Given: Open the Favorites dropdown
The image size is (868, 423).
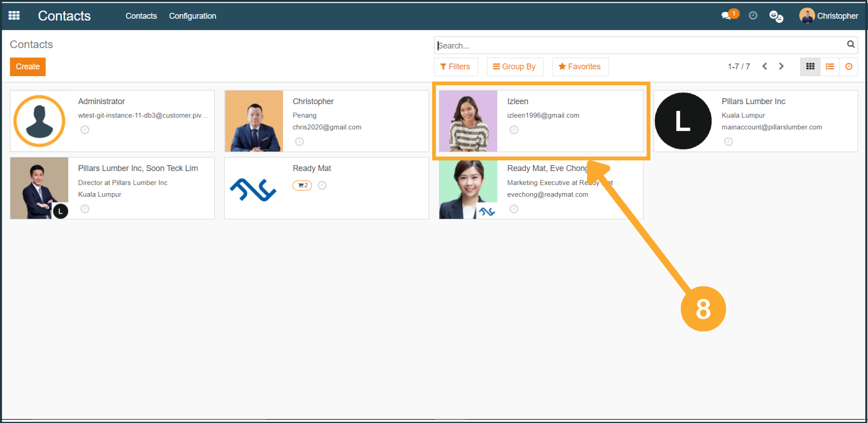Looking at the screenshot, I should pos(580,67).
